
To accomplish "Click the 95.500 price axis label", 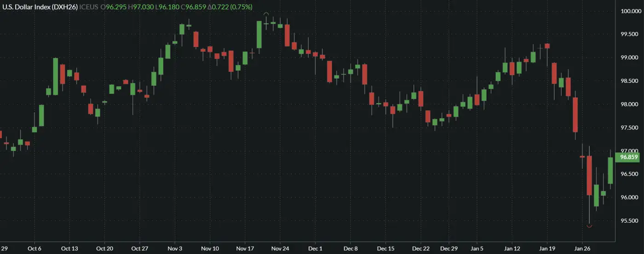I will point(629,221).
